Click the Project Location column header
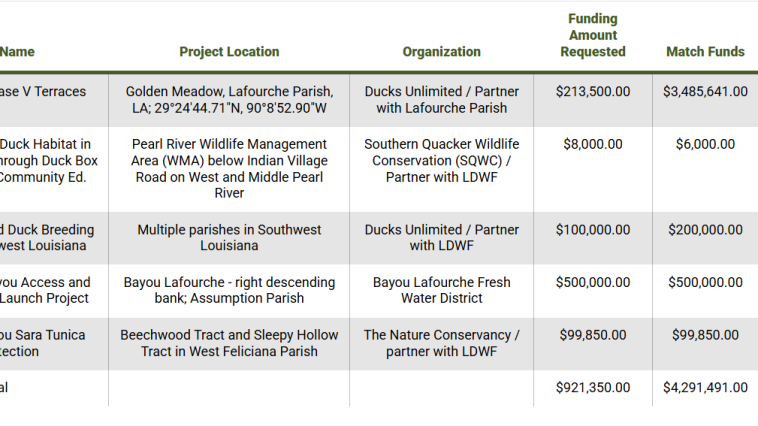758x426 pixels. (229, 52)
